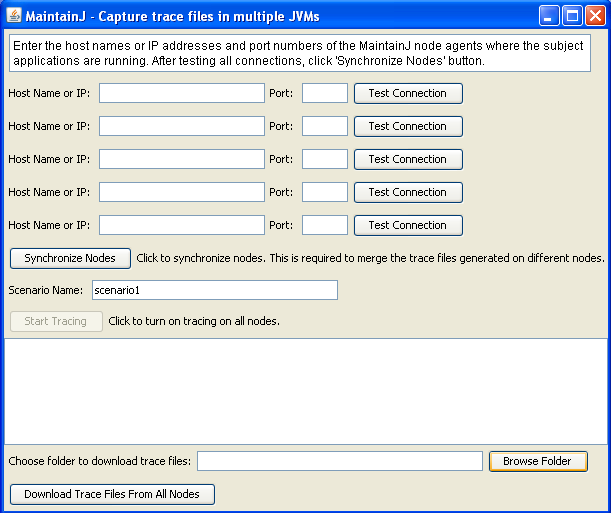Screen dimensions: 611x513
Task: Click the first Host Name or IP field
Action: pos(181,93)
